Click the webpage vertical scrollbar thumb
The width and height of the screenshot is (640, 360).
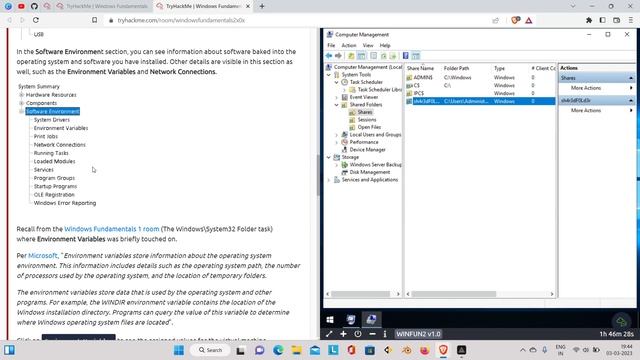pos(318,176)
